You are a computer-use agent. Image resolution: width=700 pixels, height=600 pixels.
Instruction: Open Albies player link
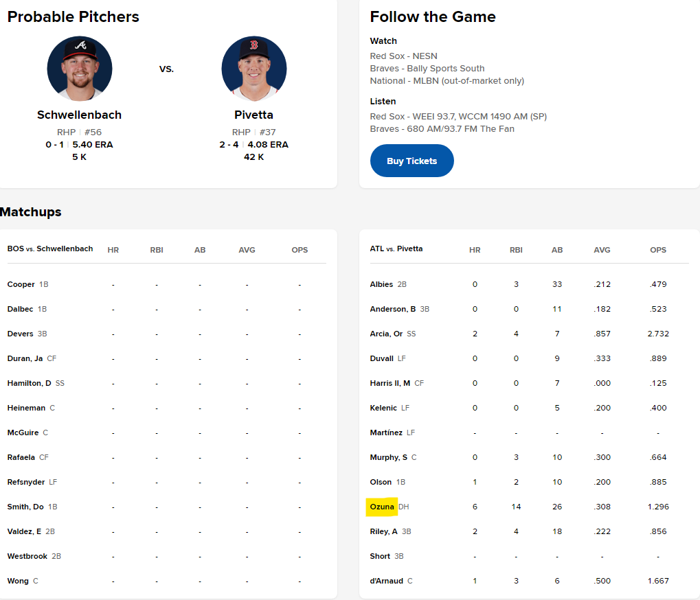click(x=381, y=284)
